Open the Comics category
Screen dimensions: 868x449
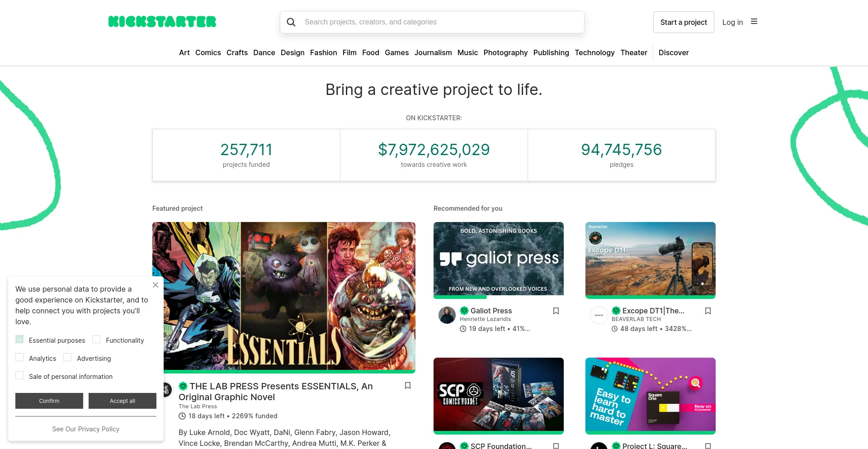(x=208, y=52)
